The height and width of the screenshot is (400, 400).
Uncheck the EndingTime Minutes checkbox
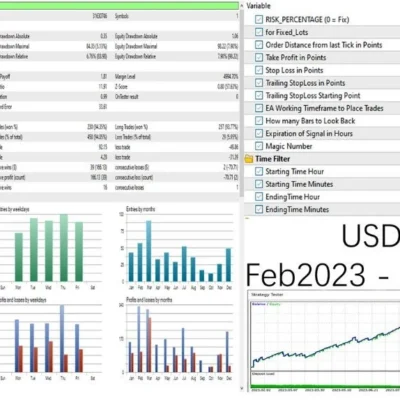[x=259, y=209]
